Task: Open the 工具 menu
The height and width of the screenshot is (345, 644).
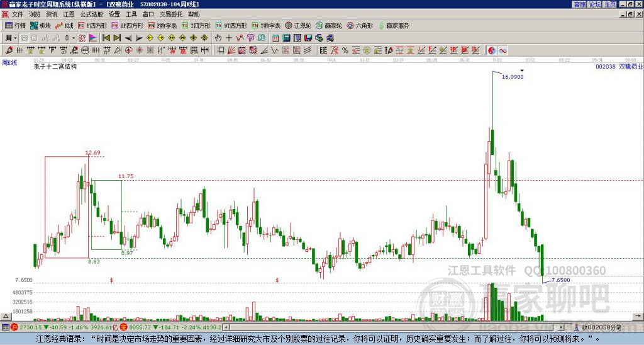Action: (131, 14)
